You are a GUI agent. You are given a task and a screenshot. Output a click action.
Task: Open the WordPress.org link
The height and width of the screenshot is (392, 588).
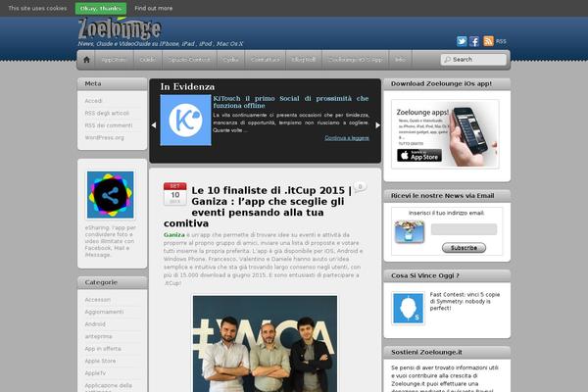point(104,137)
